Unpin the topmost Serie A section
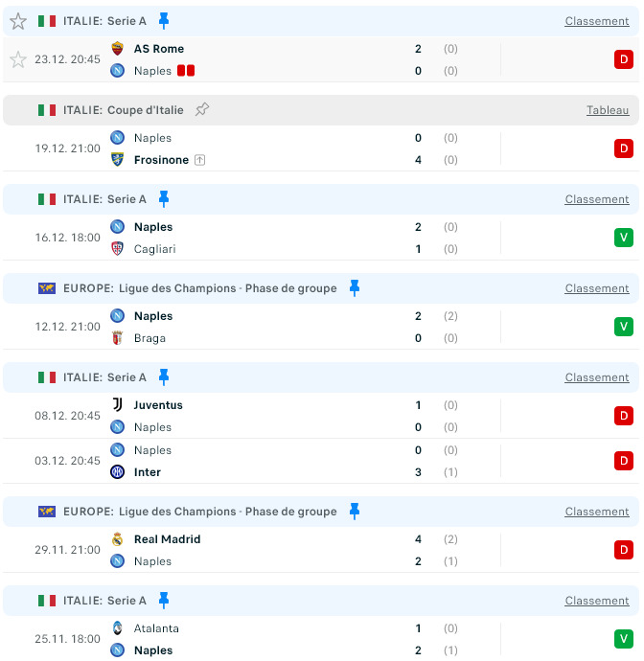 [164, 21]
